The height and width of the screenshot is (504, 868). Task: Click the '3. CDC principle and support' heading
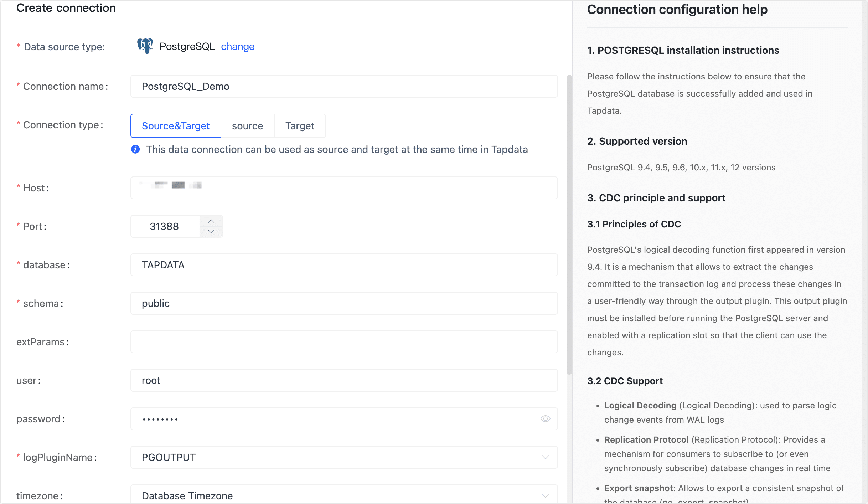pos(656,198)
